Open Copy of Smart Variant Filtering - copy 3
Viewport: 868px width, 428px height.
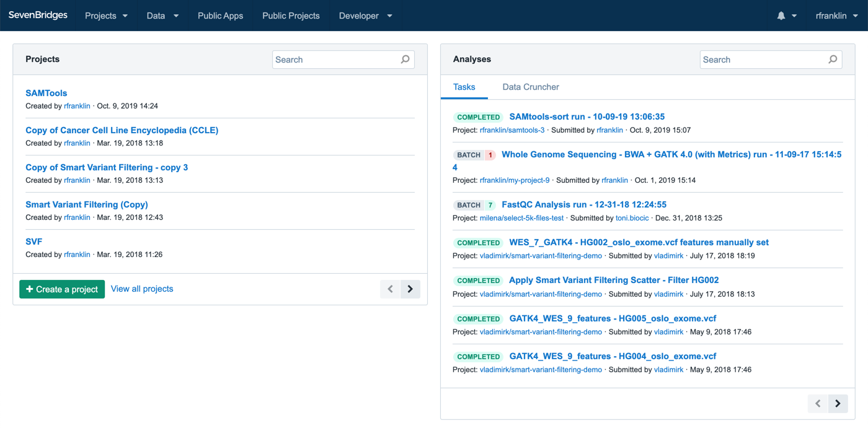pyautogui.click(x=107, y=167)
